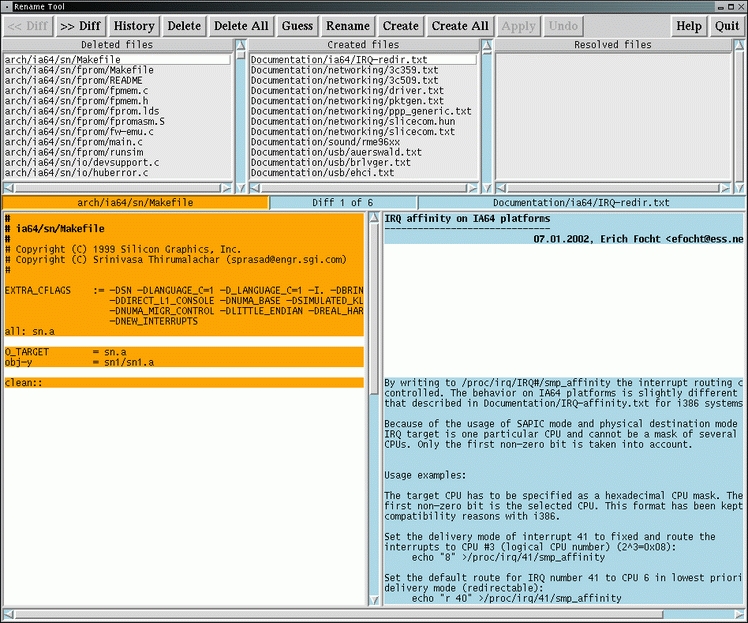748x623 pixels.
Task: Click the Quit button
Action: [x=727, y=26]
